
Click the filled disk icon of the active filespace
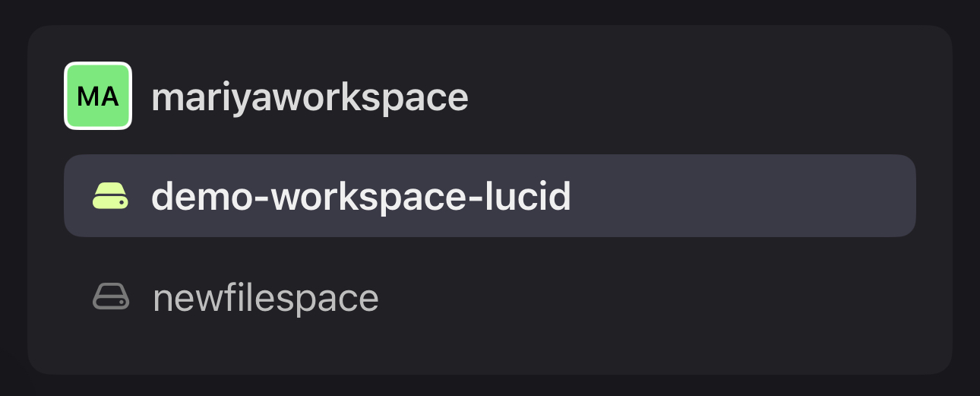point(110,196)
